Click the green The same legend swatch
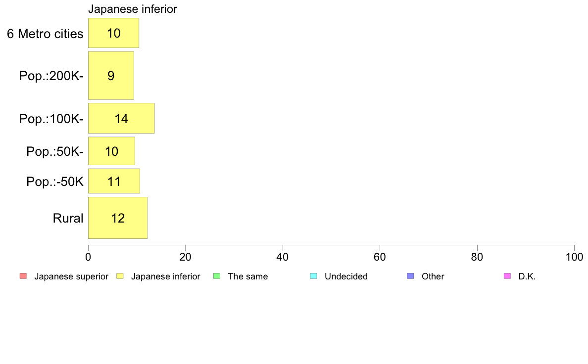The height and width of the screenshot is (364, 588). coord(217,276)
